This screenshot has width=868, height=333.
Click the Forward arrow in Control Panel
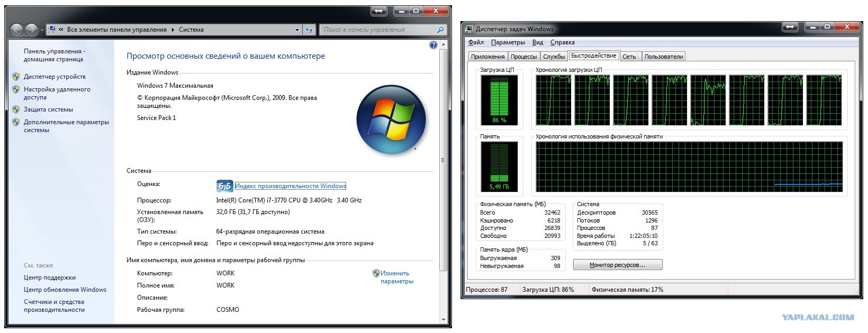(32, 30)
